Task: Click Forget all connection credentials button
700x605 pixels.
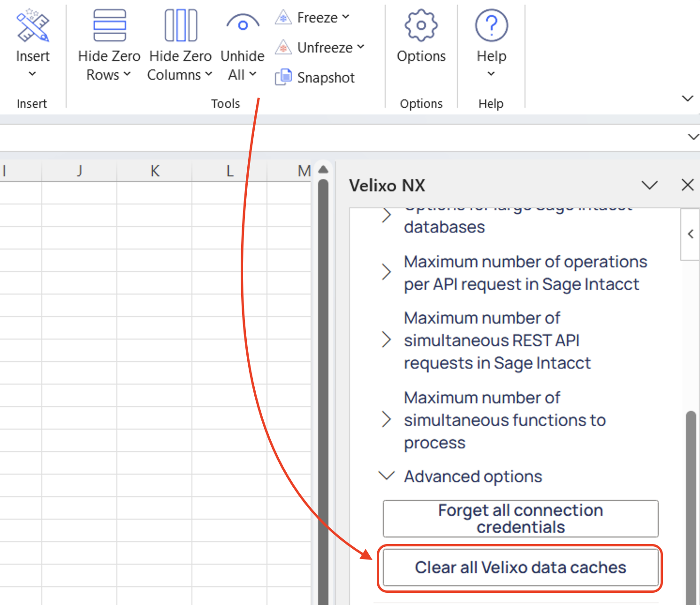Action: pyautogui.click(x=520, y=519)
